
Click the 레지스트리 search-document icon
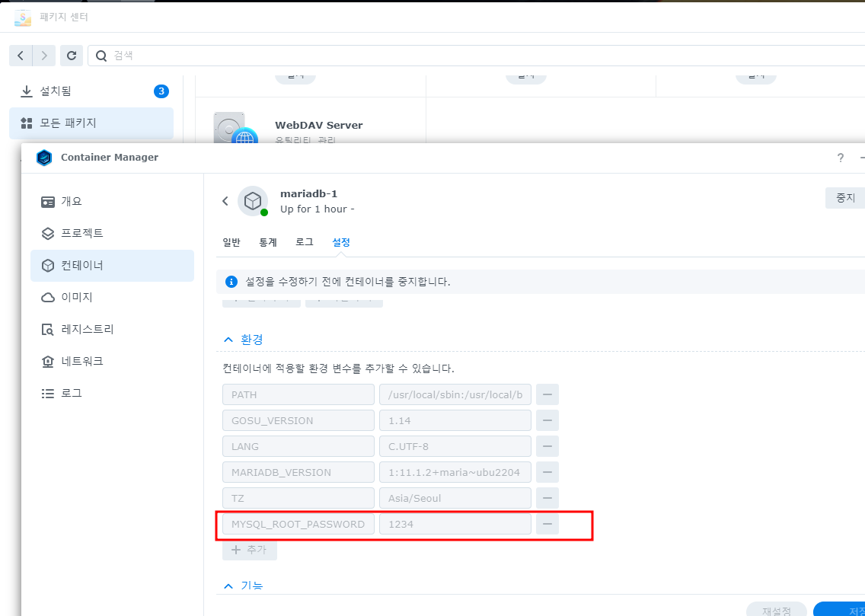(x=48, y=330)
